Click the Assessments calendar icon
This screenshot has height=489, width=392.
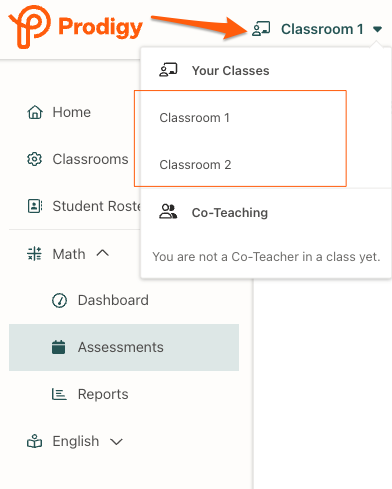tap(58, 347)
